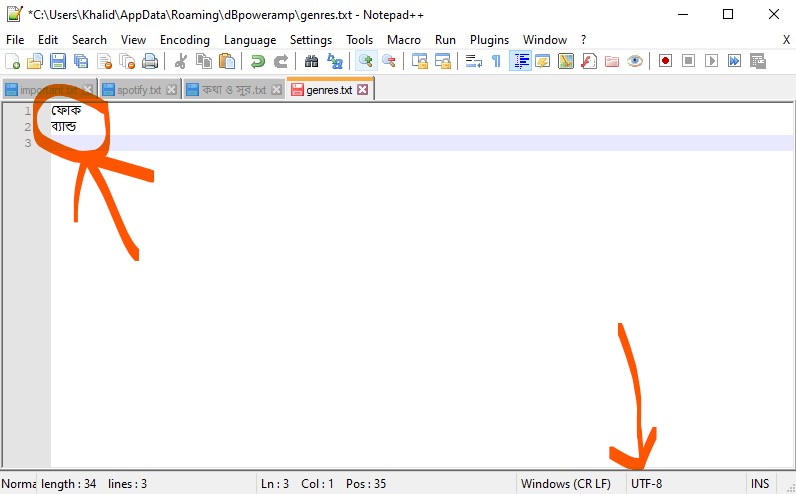This screenshot has height=494, width=796.
Task: Click the Zoom In magnifier icon
Action: click(x=366, y=61)
